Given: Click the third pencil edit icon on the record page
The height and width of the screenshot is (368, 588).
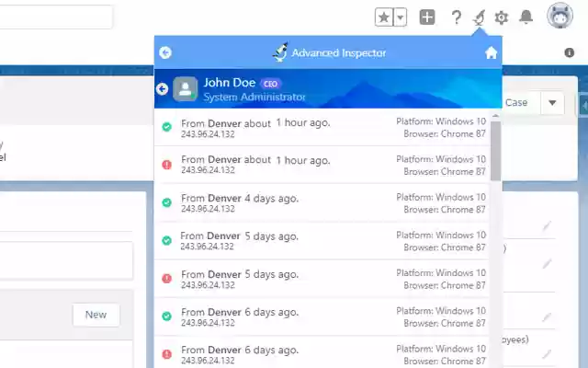Looking at the screenshot, I should pyautogui.click(x=547, y=317).
